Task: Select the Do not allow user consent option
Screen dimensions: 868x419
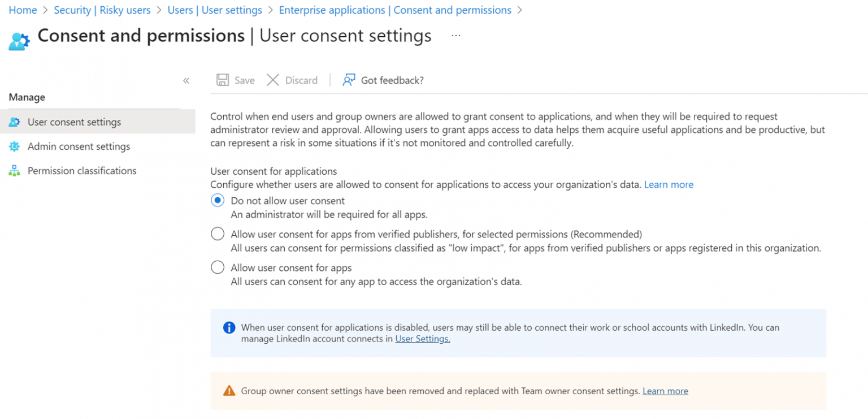Action: [218, 200]
